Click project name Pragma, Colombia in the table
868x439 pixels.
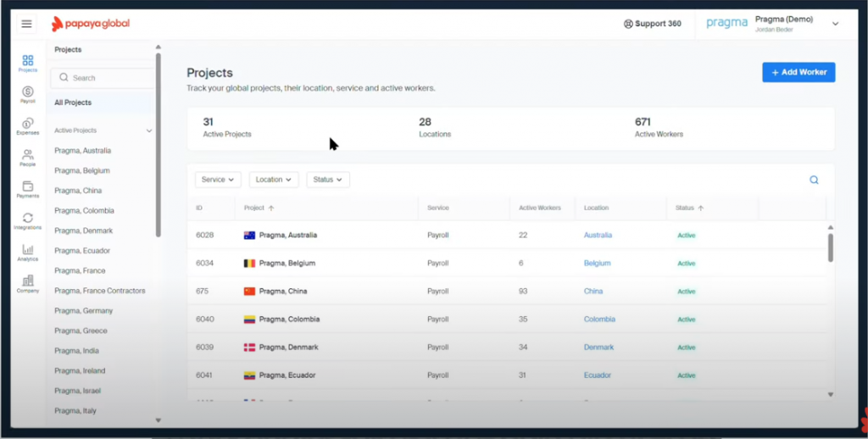pos(289,320)
